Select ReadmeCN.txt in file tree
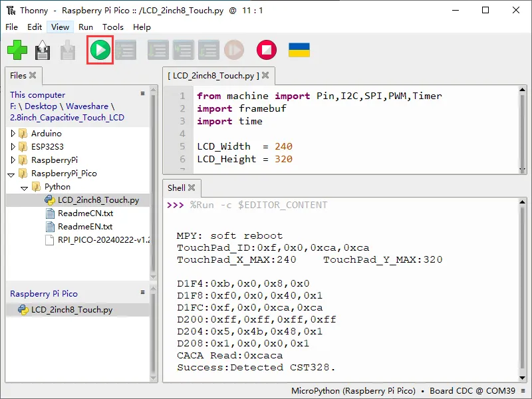This screenshot has width=532, height=399. [86, 213]
